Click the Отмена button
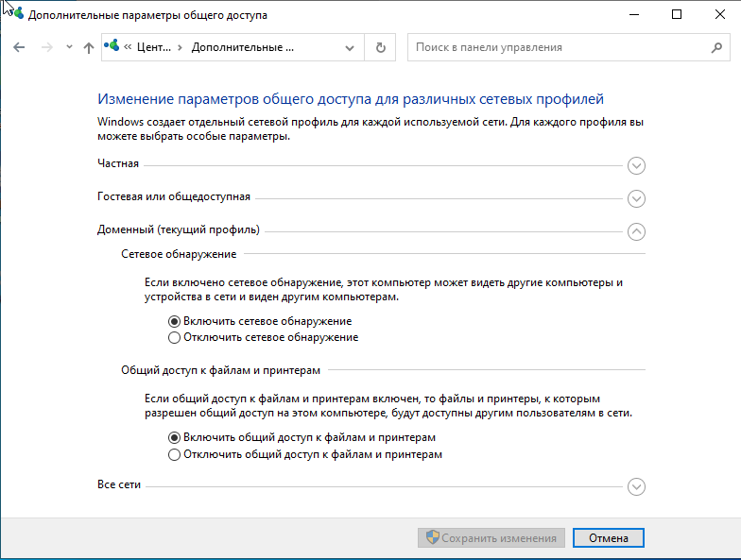The height and width of the screenshot is (560, 741). pos(609,538)
